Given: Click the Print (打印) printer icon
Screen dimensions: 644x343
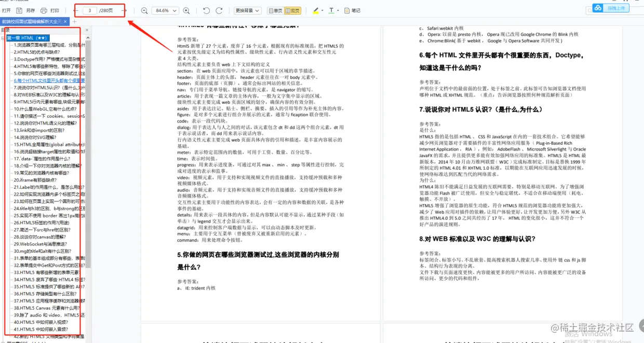Looking at the screenshot, I should click(x=44, y=10).
